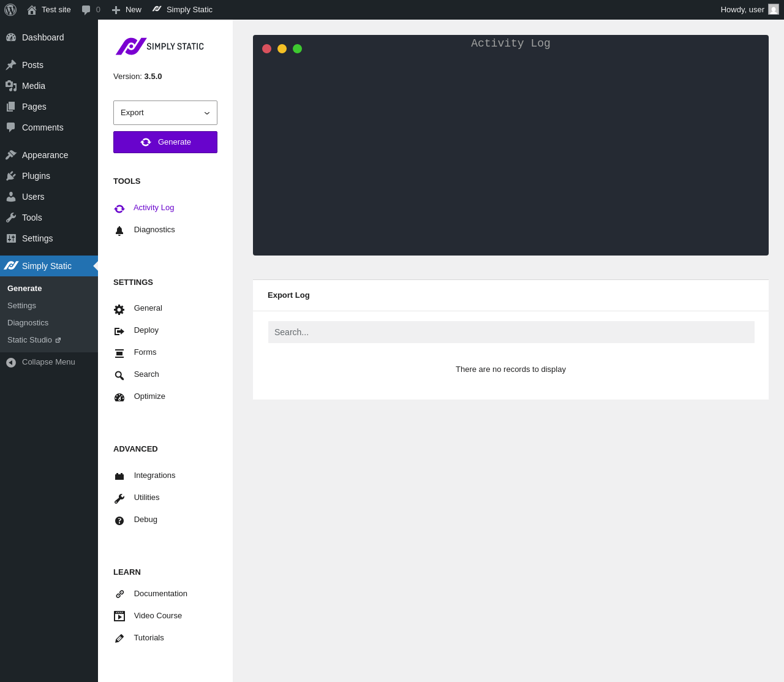The width and height of the screenshot is (784, 682).
Task: Open the comments bubble in admin bar
Action: tap(91, 10)
